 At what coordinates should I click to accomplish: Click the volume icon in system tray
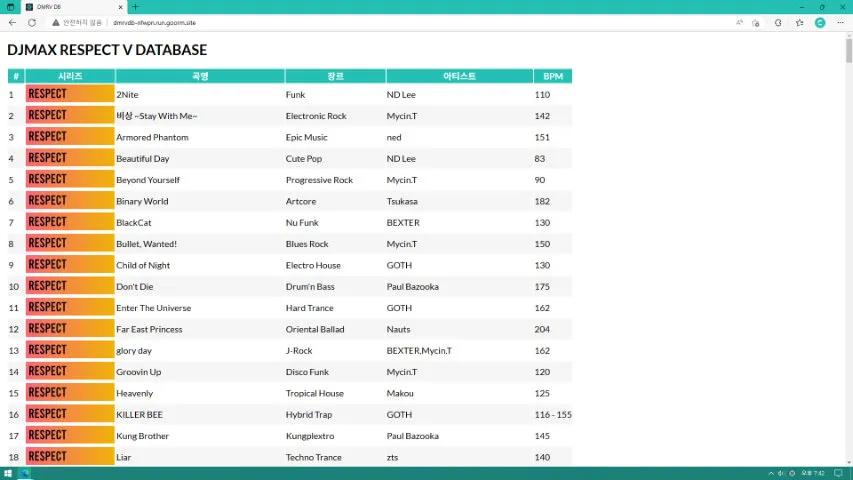click(781, 473)
